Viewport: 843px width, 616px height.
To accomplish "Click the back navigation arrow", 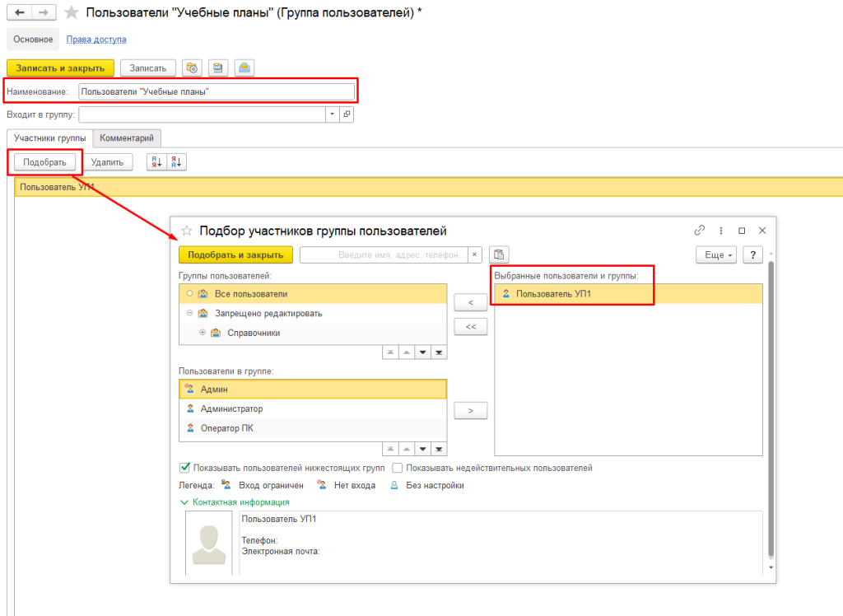I will click(20, 13).
